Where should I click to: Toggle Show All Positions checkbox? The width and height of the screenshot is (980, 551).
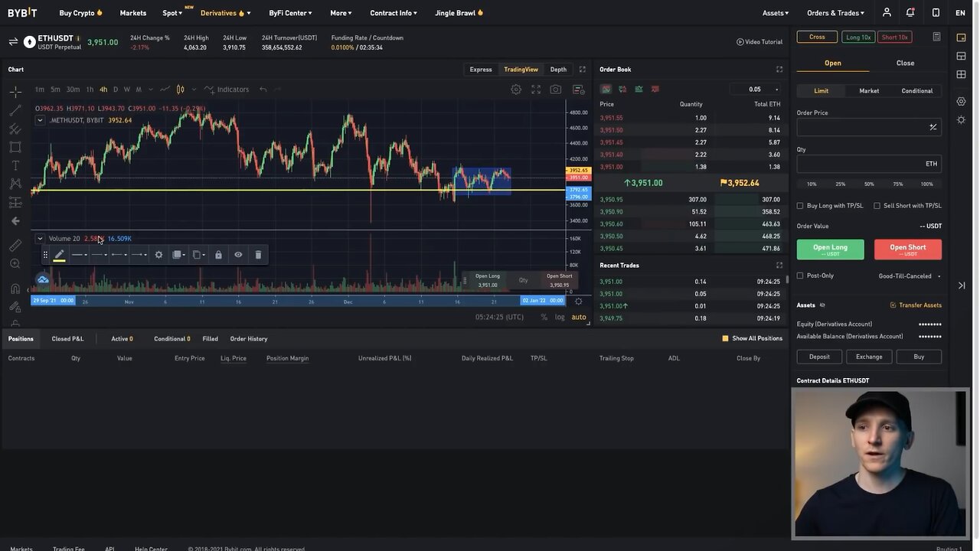click(725, 338)
